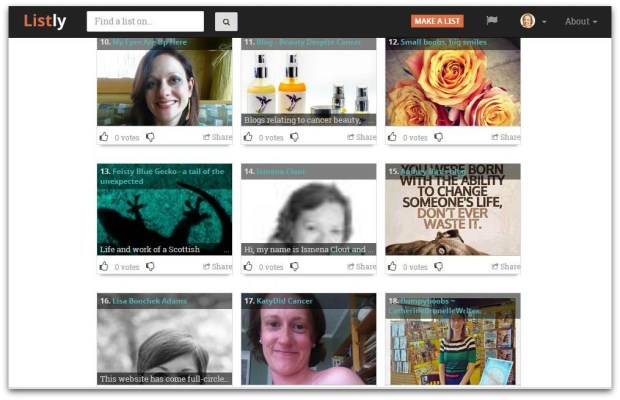
Task: Downvote item 15 with the quote image
Action: pyautogui.click(x=439, y=266)
